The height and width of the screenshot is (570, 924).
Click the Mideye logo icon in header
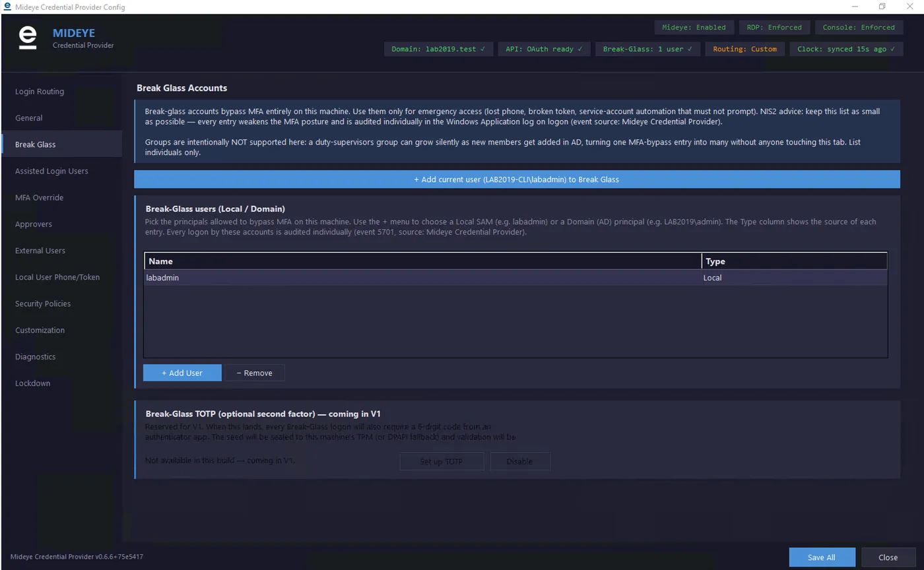(28, 38)
